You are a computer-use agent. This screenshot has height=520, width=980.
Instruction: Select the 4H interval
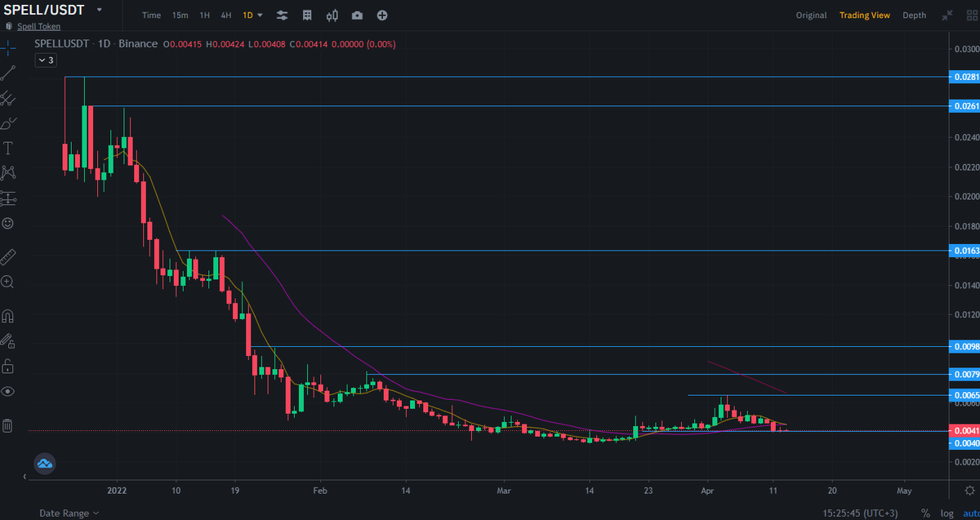coord(226,16)
